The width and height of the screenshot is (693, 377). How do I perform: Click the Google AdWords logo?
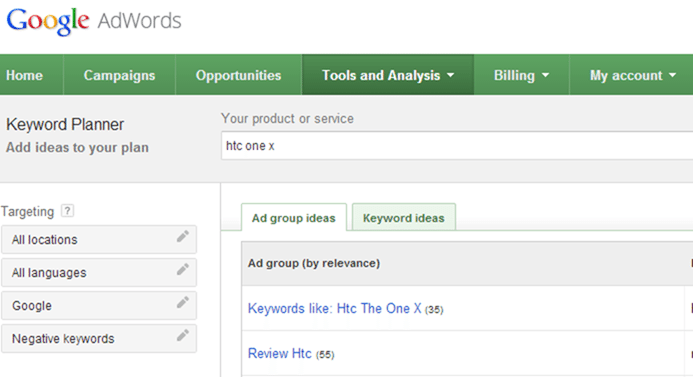click(94, 21)
